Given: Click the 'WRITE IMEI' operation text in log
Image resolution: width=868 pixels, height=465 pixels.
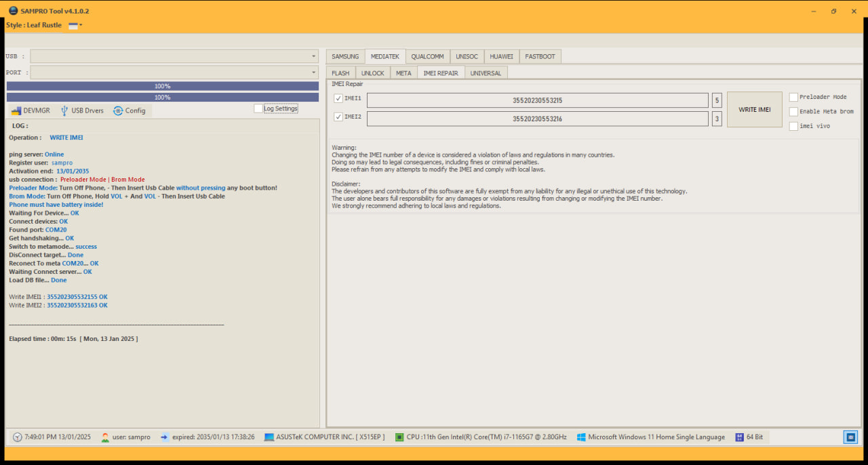Looking at the screenshot, I should coord(66,138).
